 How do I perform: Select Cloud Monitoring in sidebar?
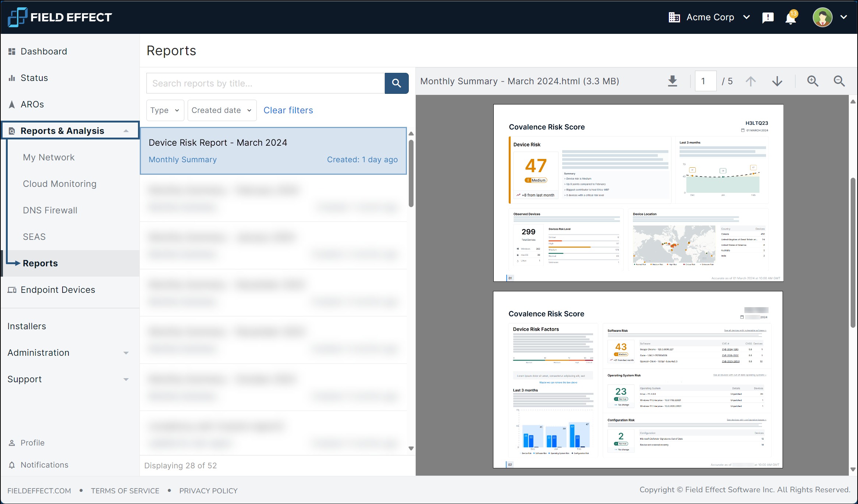tap(60, 184)
